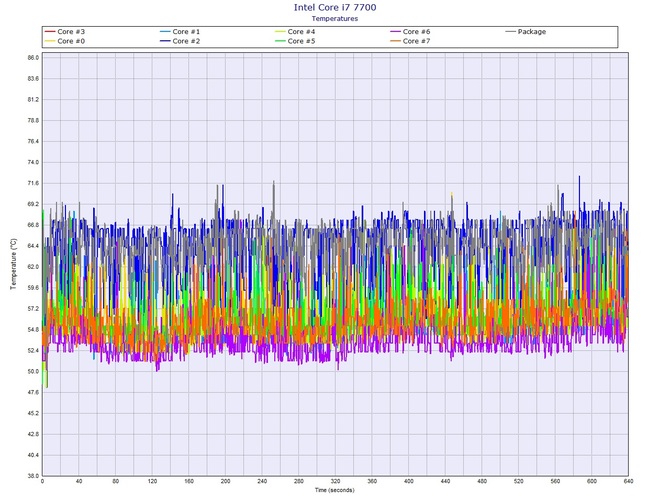This screenshot has height=502, width=670.
Task: Click the 54.8 y-axis value
Action: click(33, 330)
